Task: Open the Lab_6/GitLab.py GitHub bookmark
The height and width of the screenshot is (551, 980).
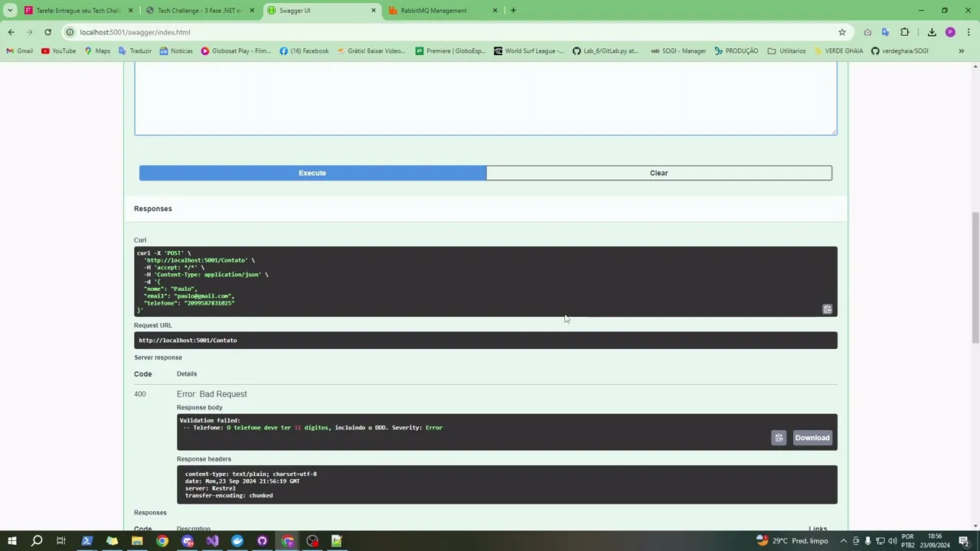Action: (x=606, y=51)
